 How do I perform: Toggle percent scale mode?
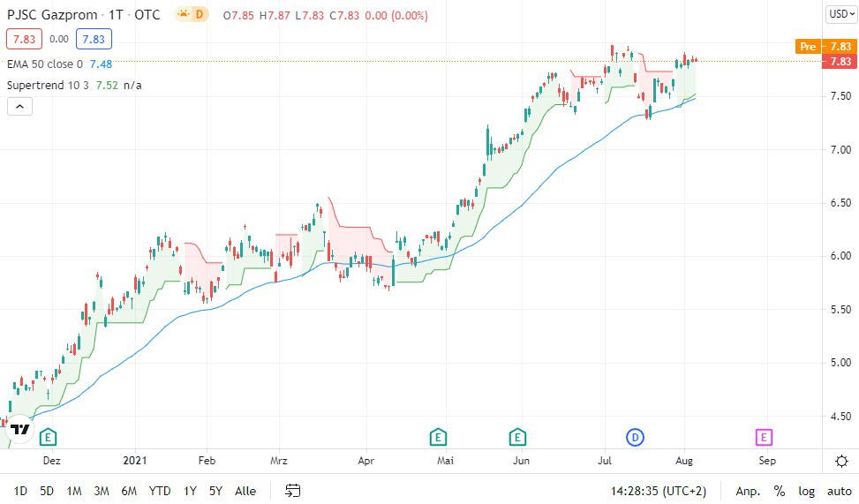point(779,491)
